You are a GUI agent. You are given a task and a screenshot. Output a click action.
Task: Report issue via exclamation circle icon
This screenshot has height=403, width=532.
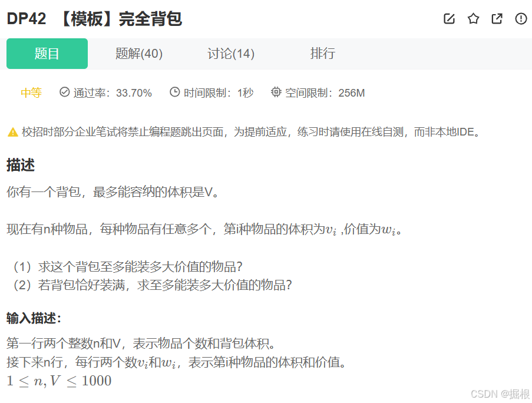pyautogui.click(x=521, y=19)
